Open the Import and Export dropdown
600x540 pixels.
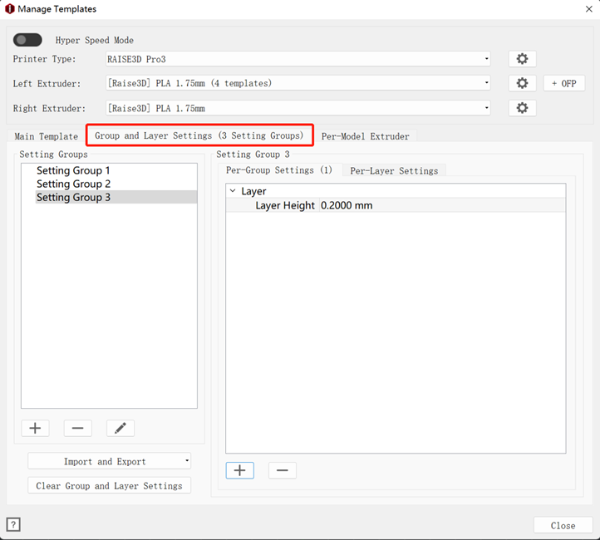(x=109, y=462)
